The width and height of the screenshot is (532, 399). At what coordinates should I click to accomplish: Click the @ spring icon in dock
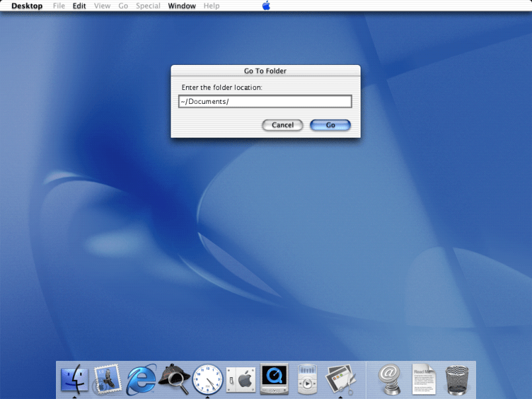point(390,379)
